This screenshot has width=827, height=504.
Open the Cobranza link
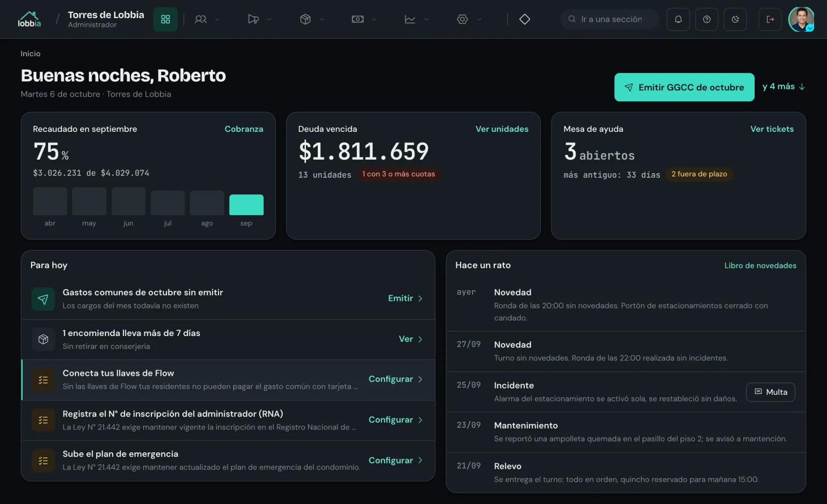[x=244, y=129]
